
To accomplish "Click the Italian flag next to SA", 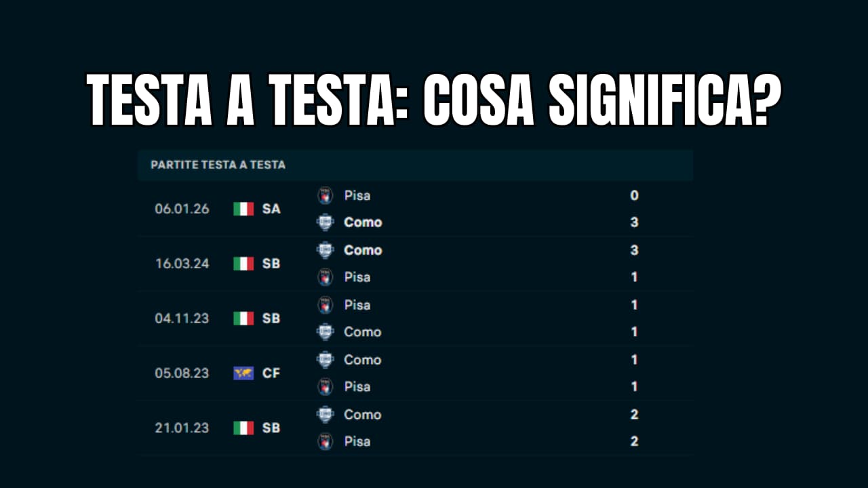I will 243,209.
